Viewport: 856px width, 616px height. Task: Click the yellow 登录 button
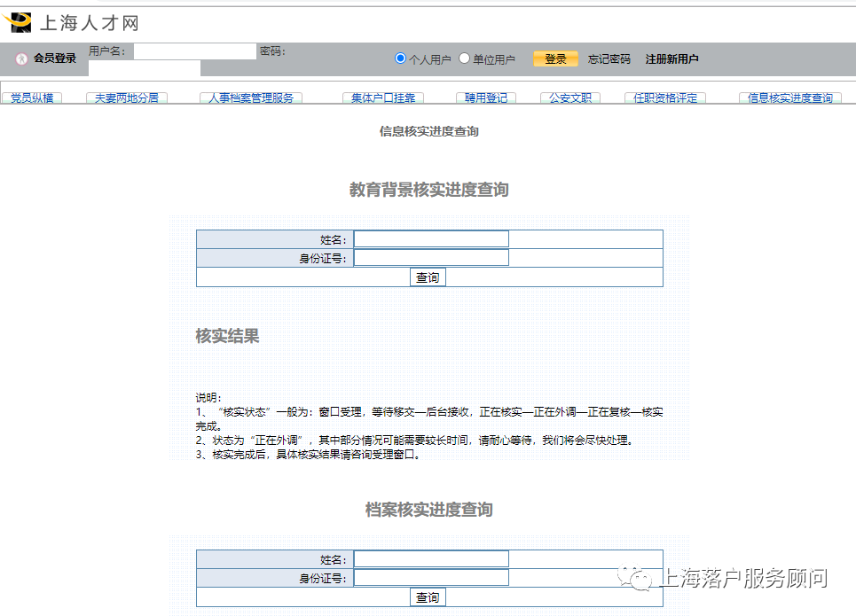click(555, 58)
